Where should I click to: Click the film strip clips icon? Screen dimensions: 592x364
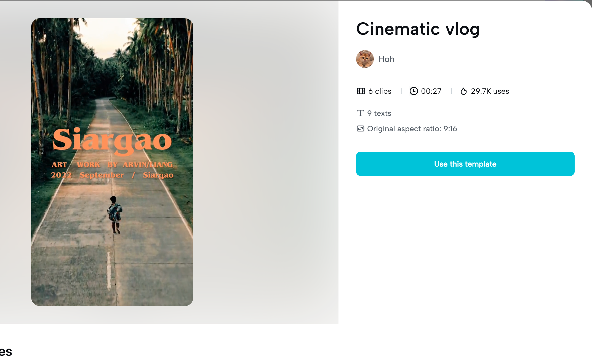[x=361, y=91]
